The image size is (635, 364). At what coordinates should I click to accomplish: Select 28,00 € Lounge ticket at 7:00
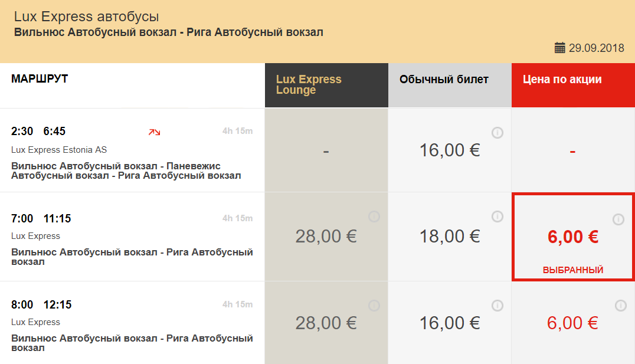tap(326, 237)
